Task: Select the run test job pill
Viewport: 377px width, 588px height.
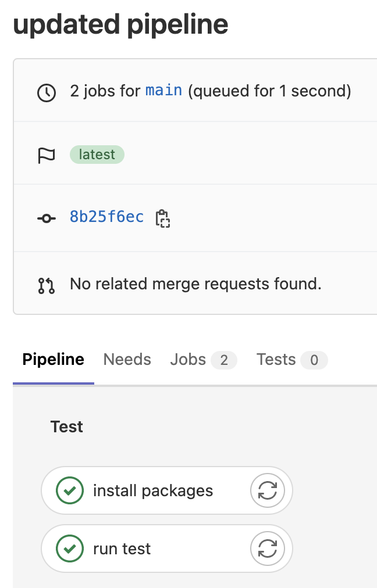Action: (134, 548)
